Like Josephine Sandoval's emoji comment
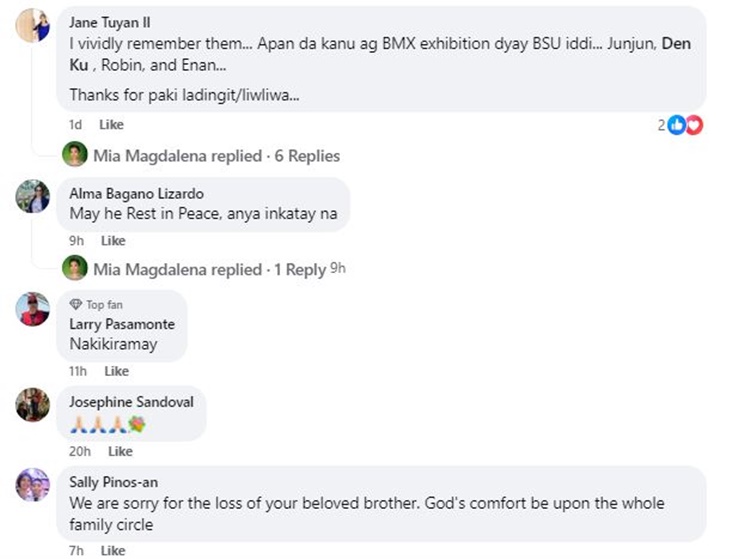This screenshot has height=559, width=750. click(x=117, y=451)
